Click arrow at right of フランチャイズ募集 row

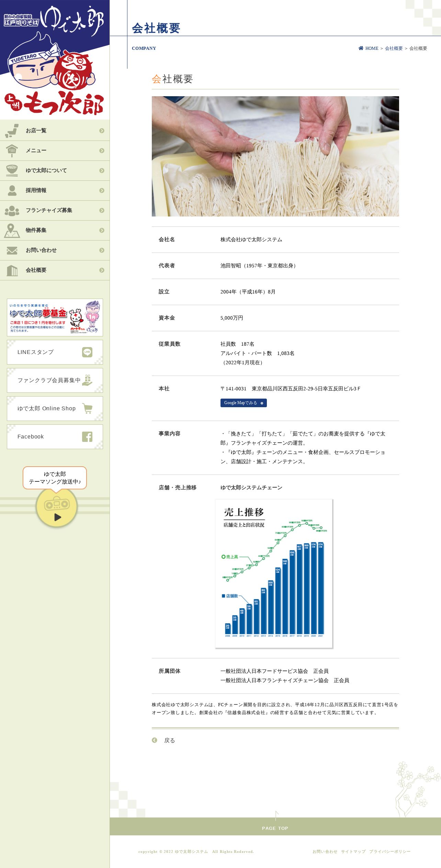pyautogui.click(x=102, y=210)
